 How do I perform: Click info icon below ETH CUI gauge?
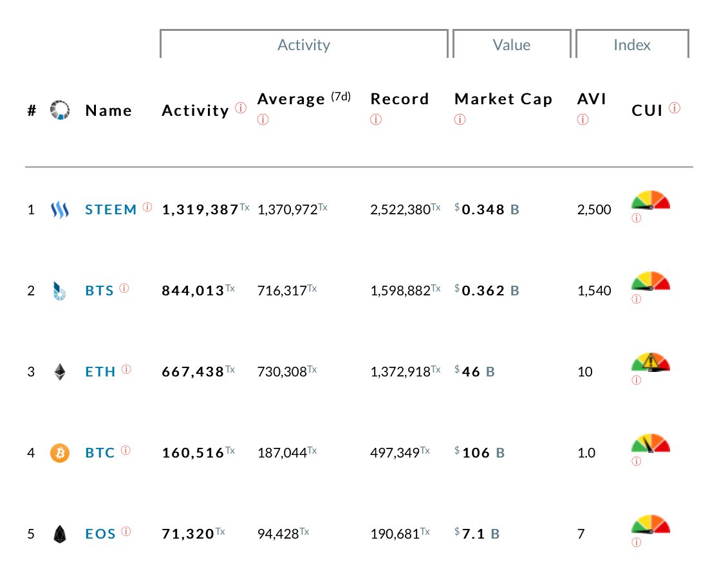pyautogui.click(x=636, y=380)
